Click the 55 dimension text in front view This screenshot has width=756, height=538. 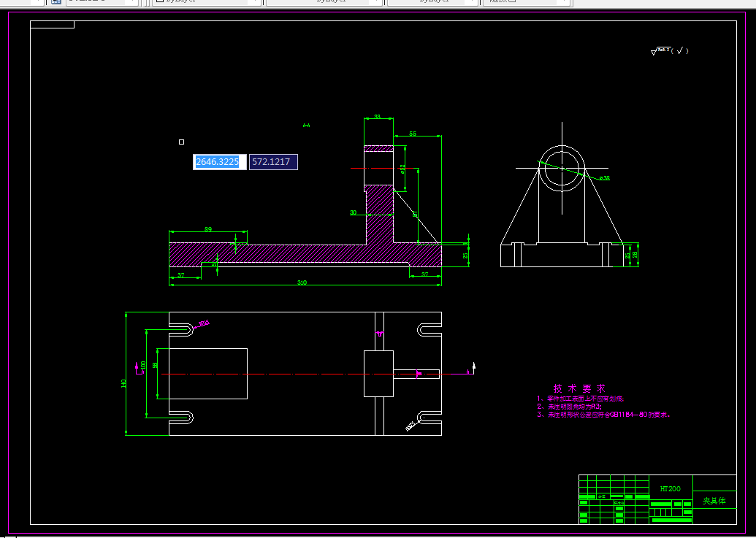(413, 134)
